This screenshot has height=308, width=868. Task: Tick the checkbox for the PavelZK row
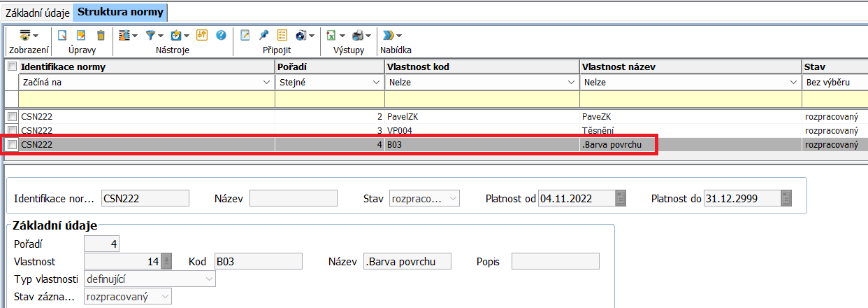12,116
